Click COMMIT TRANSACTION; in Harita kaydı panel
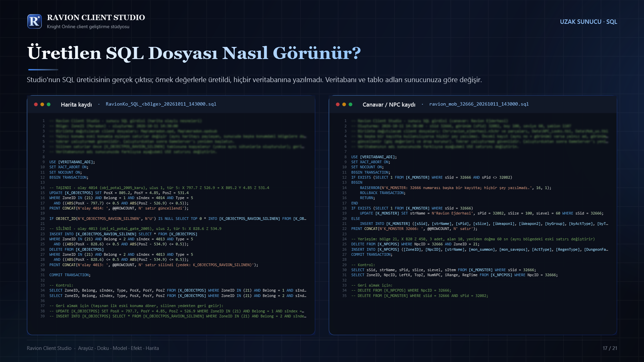 (70, 275)
